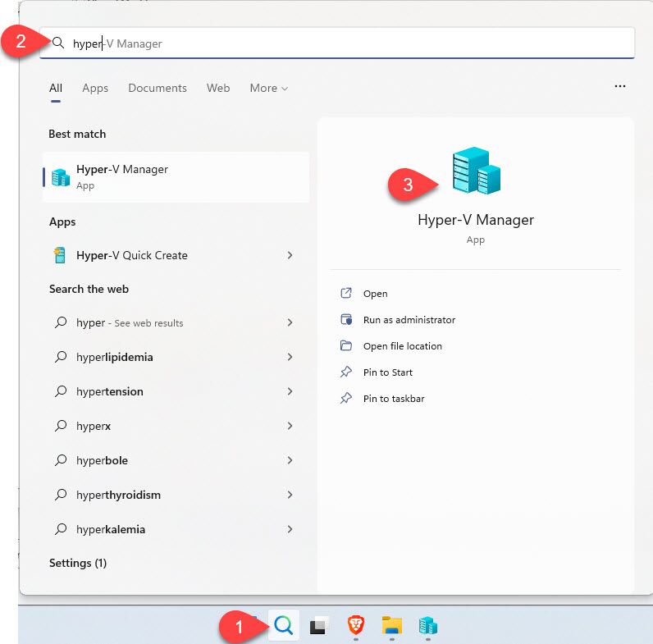Click search icon beside 'hyper - See web results'
This screenshot has height=644, width=653.
(x=61, y=322)
